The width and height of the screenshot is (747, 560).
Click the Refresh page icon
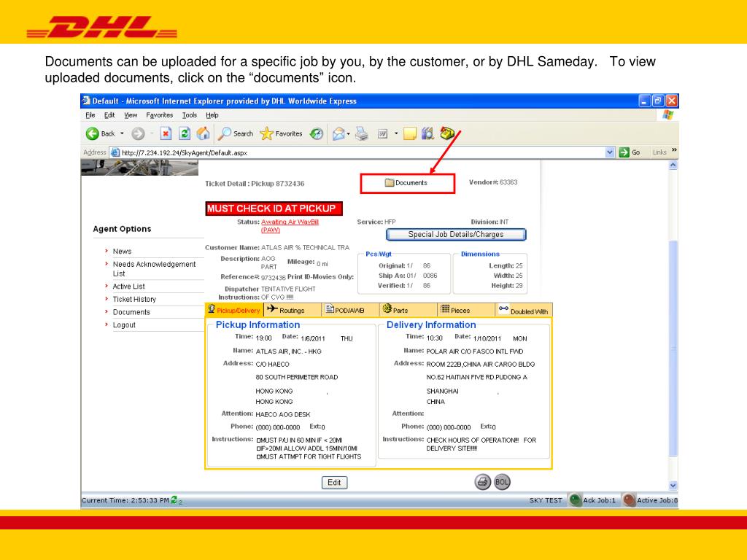[185, 134]
